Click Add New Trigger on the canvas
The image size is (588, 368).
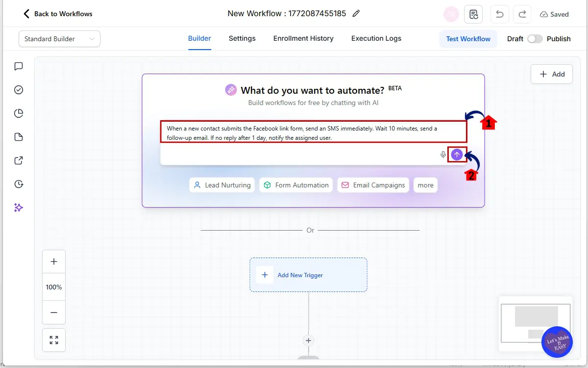[308, 275]
